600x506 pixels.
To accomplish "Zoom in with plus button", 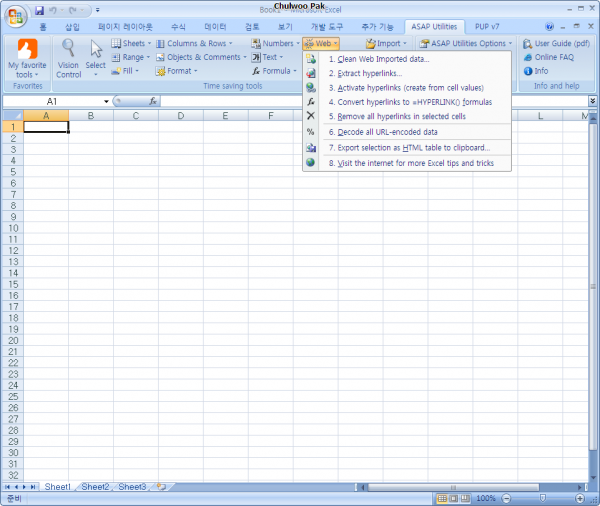I will click(580, 498).
